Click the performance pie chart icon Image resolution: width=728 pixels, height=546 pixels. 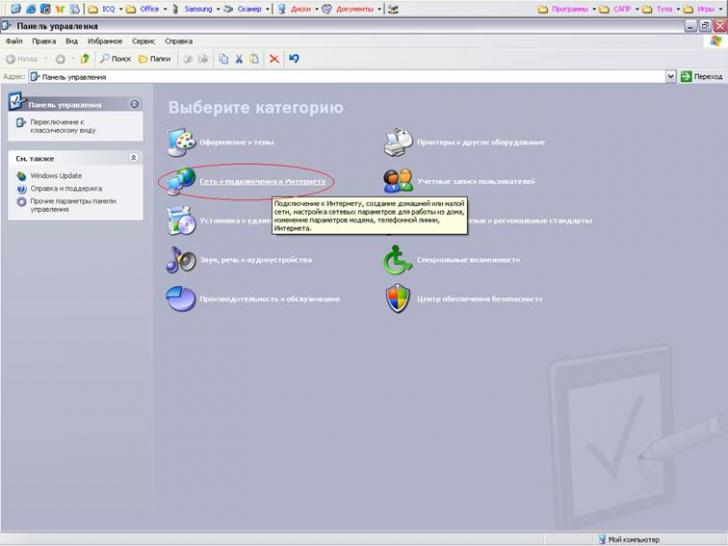tap(181, 298)
